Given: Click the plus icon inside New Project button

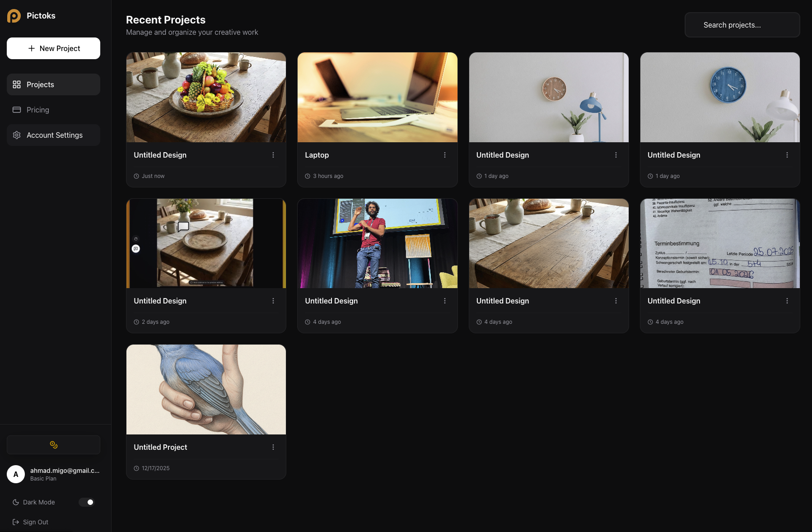Looking at the screenshot, I should (31, 48).
